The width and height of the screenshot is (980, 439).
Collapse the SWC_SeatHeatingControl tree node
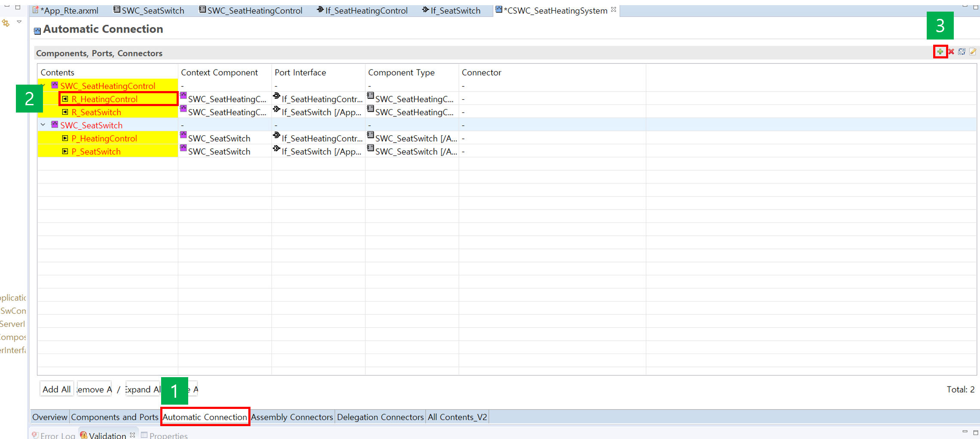click(x=43, y=85)
